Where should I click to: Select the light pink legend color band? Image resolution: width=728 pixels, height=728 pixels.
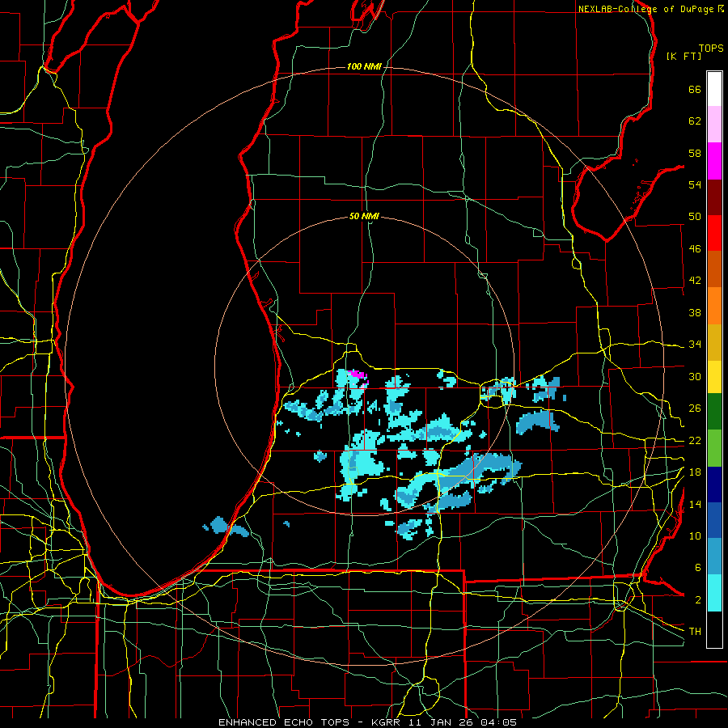point(714,124)
